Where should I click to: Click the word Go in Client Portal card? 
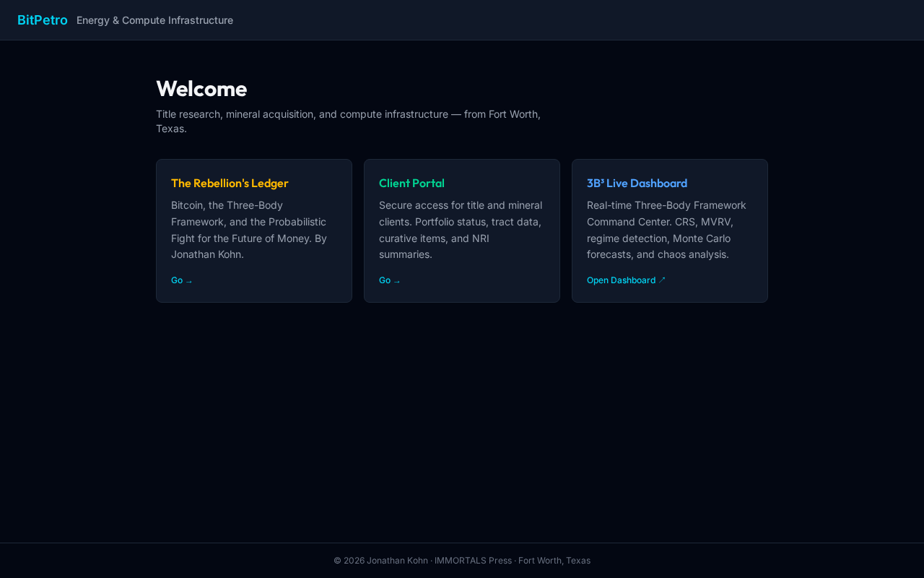tap(385, 280)
